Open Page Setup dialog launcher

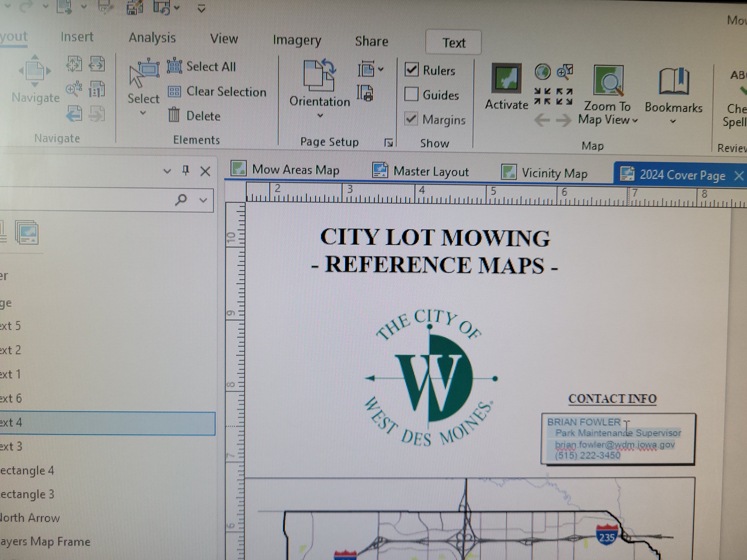tap(388, 143)
